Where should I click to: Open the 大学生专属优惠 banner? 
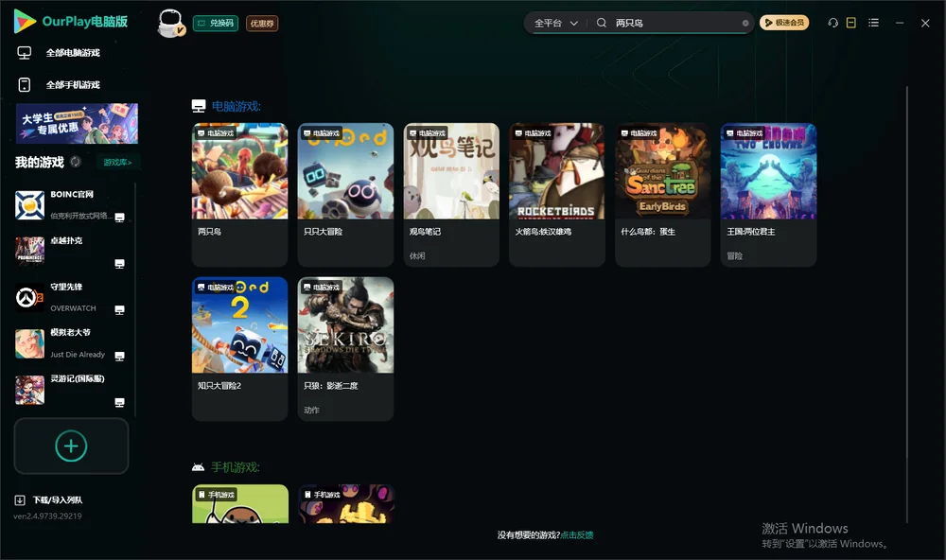tap(78, 124)
